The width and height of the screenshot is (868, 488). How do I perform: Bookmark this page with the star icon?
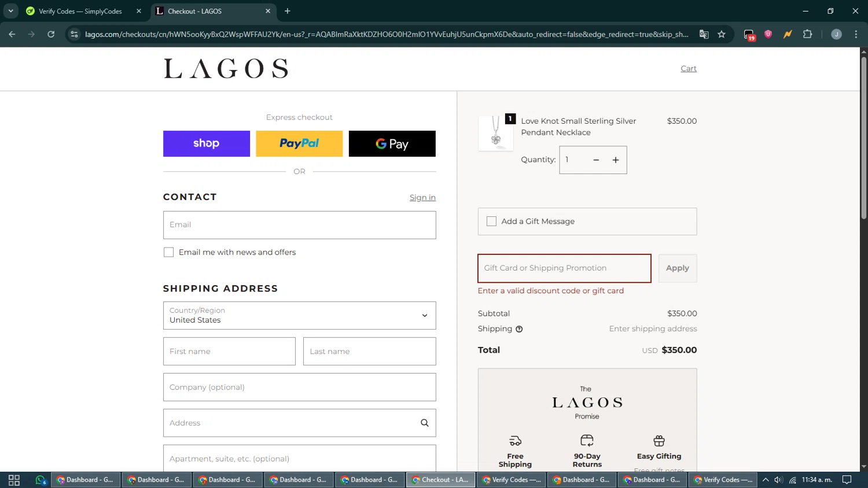click(x=722, y=34)
